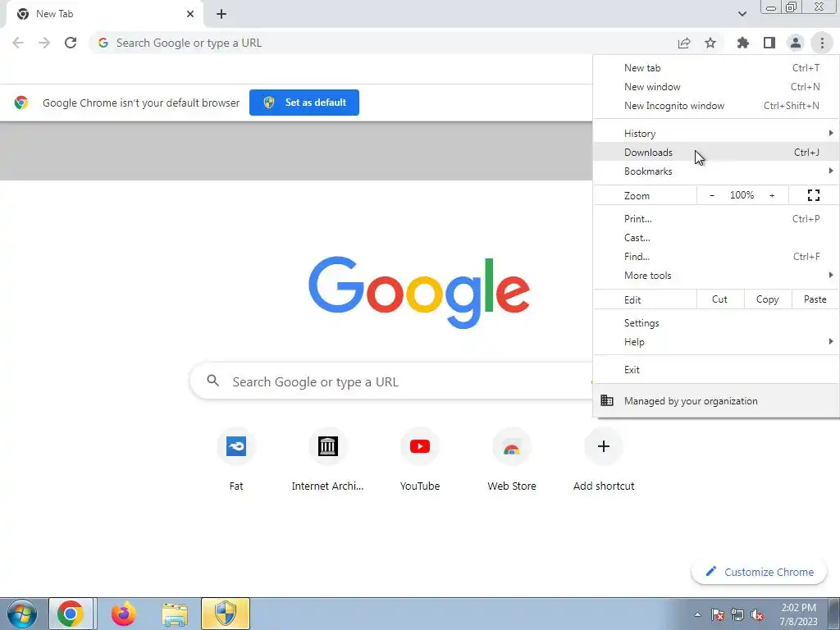Expand the Help submenu

tap(716, 342)
